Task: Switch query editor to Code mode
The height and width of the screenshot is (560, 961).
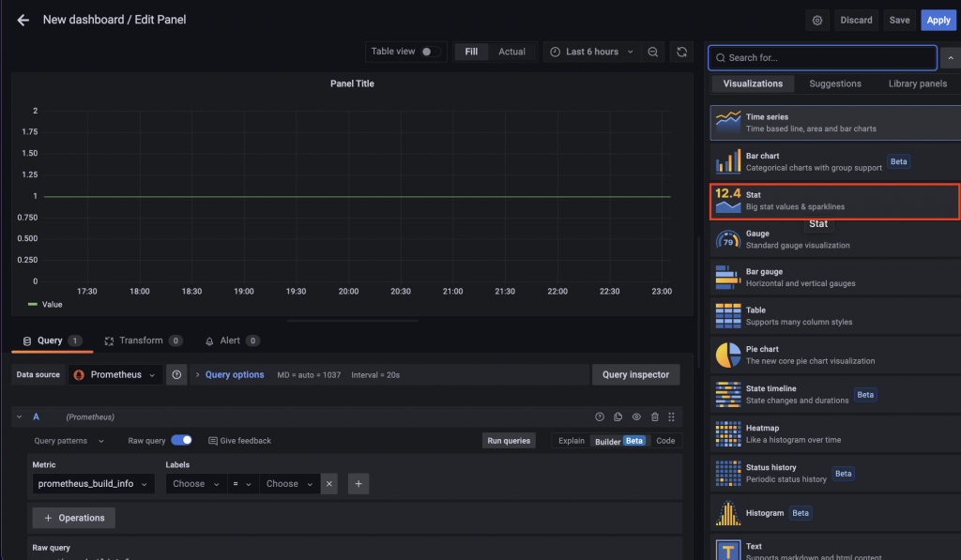Action: (x=665, y=441)
